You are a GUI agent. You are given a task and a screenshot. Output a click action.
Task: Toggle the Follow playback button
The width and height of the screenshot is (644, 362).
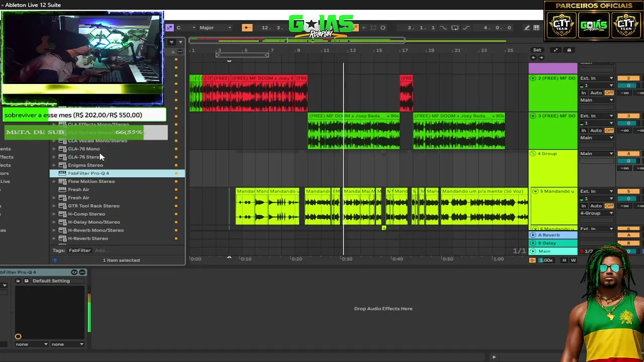[247, 28]
